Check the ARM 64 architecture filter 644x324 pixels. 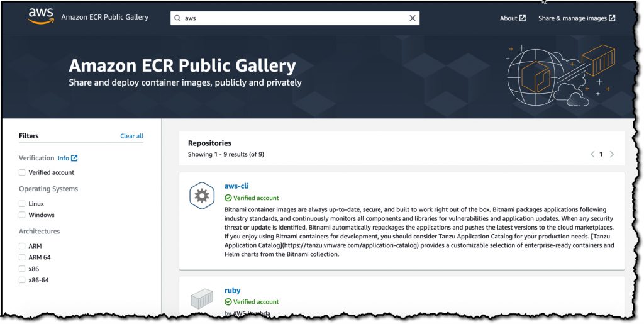tap(22, 257)
